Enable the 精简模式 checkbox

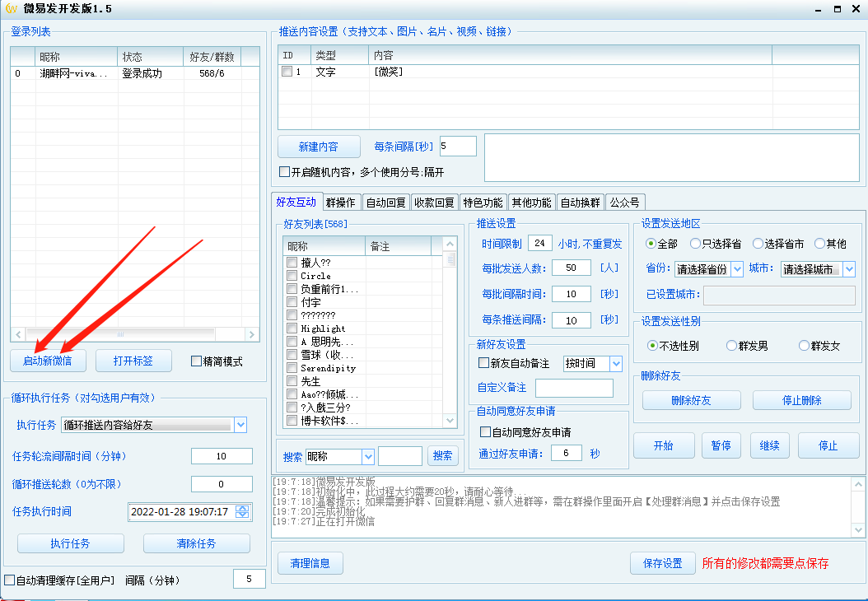tap(196, 361)
